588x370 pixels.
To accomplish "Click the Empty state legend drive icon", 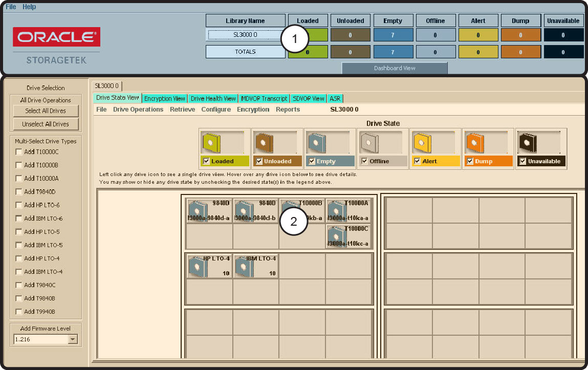I will [x=317, y=143].
